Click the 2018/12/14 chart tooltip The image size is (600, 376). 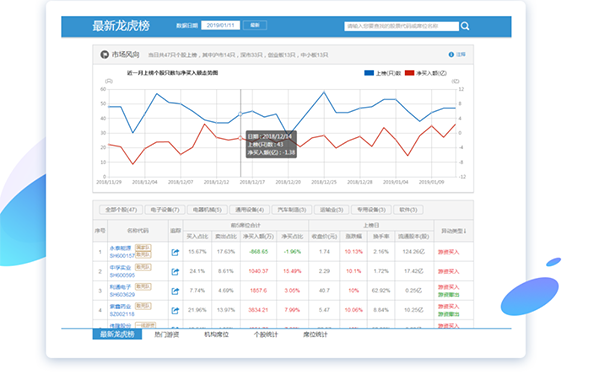(271, 144)
